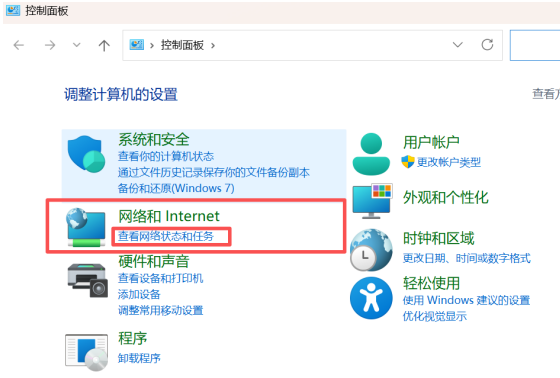Viewport: 560px width, 378px height.
Task: Expand chevron after 控制面板 breadcrumb
Action: coord(213,46)
